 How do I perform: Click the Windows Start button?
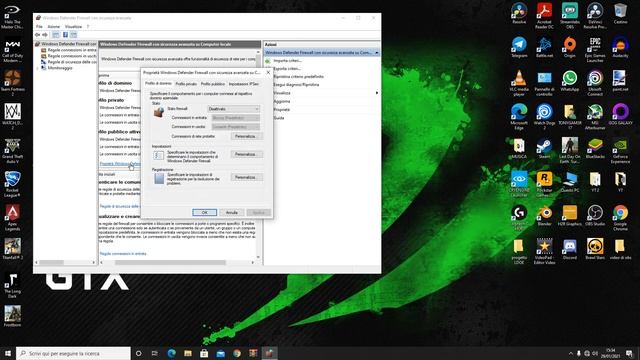pyautogui.click(x=8, y=353)
